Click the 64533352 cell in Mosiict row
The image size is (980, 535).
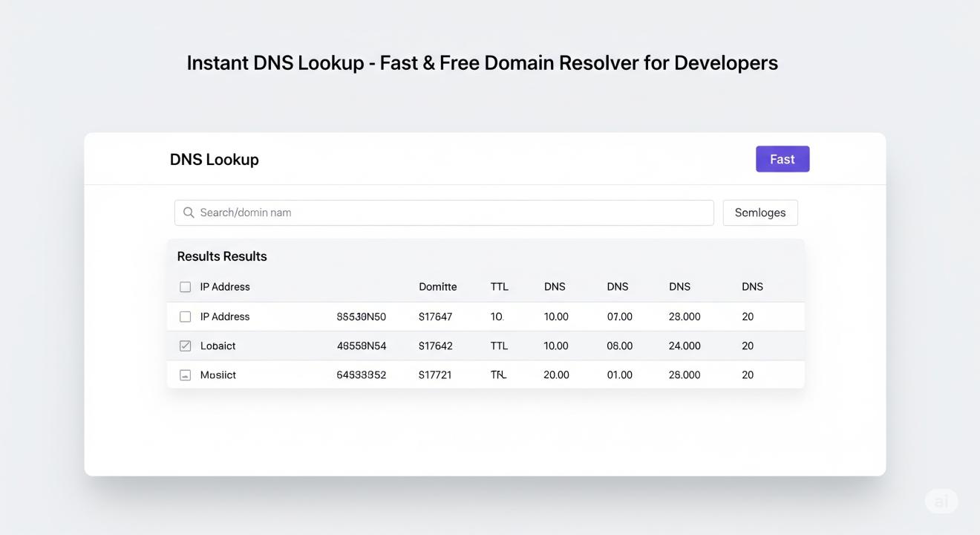point(361,375)
